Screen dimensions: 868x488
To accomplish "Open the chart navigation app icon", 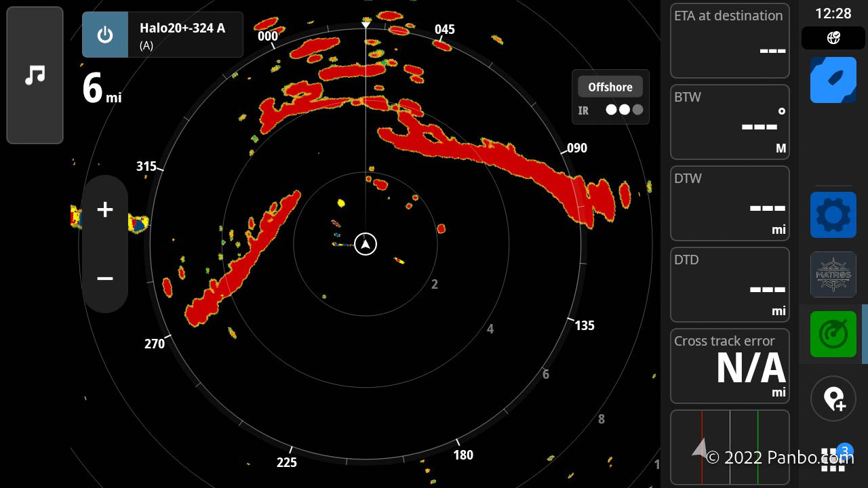I will tap(833, 80).
